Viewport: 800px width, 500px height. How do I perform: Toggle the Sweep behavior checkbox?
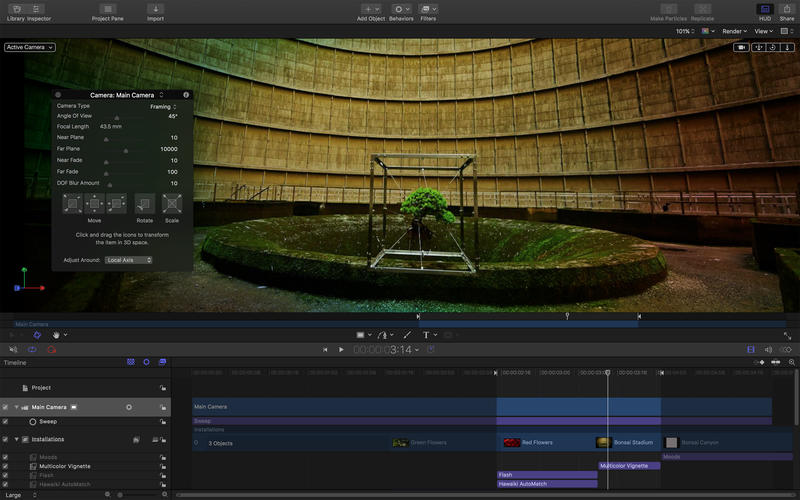click(x=5, y=421)
